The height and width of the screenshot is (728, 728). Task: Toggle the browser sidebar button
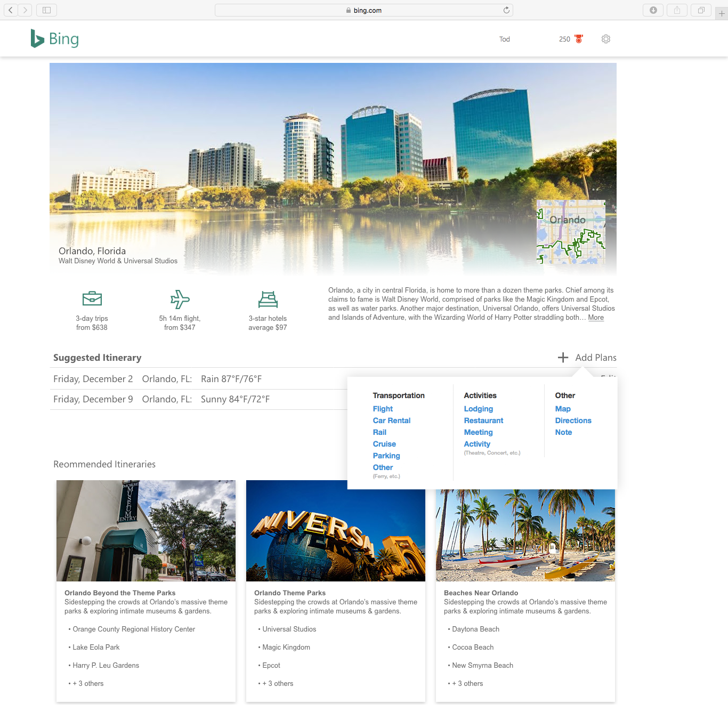46,10
